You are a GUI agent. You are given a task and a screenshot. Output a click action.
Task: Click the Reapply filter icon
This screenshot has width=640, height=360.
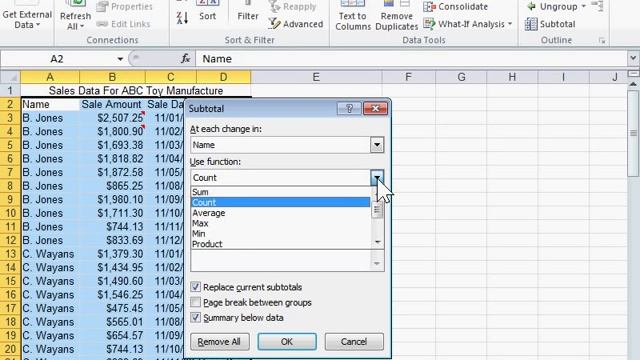click(x=275, y=7)
